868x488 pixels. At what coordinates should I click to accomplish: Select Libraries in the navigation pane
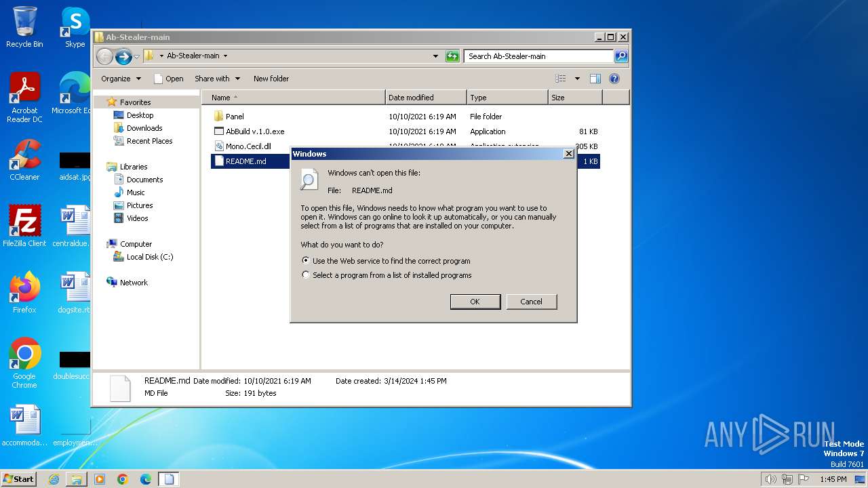pos(134,167)
